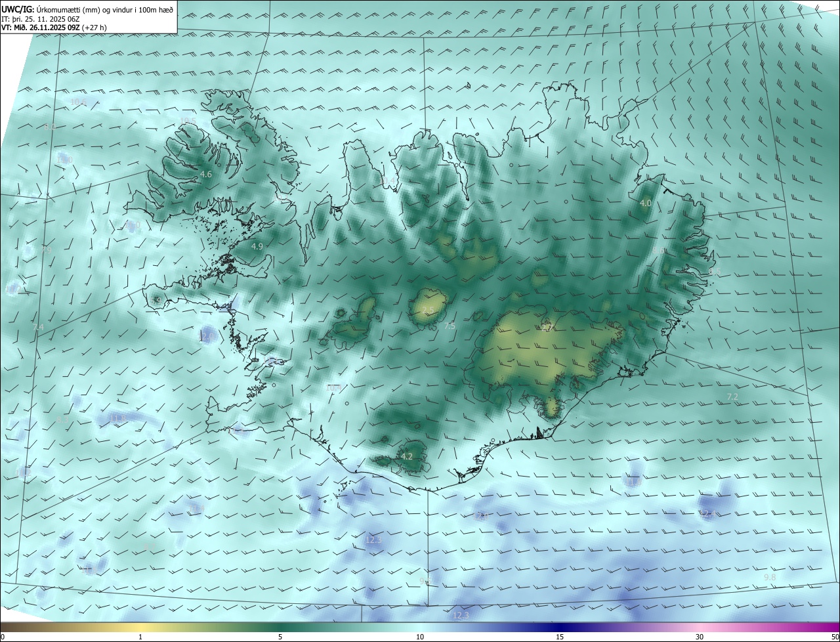The width and height of the screenshot is (840, 642).
Task: Click the 7.2 value off the east coast
Action: pyautogui.click(x=733, y=396)
